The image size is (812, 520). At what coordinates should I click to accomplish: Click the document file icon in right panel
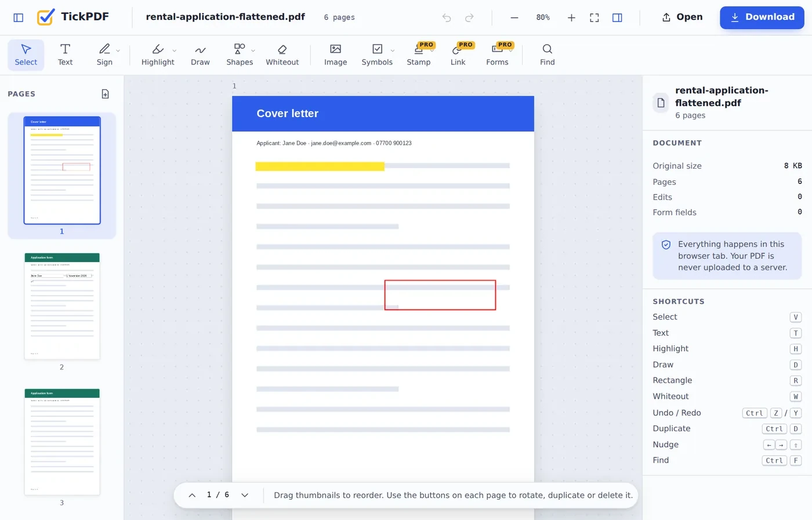661,103
